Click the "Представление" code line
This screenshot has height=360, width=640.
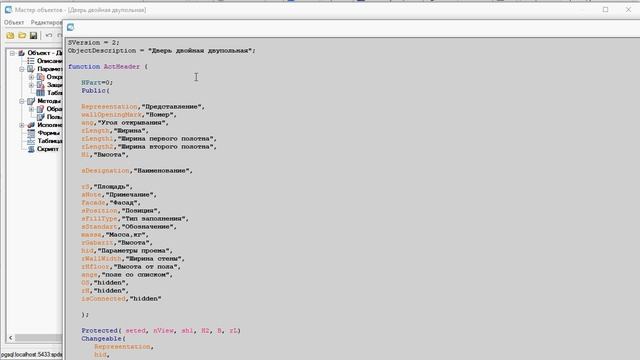(x=143, y=107)
